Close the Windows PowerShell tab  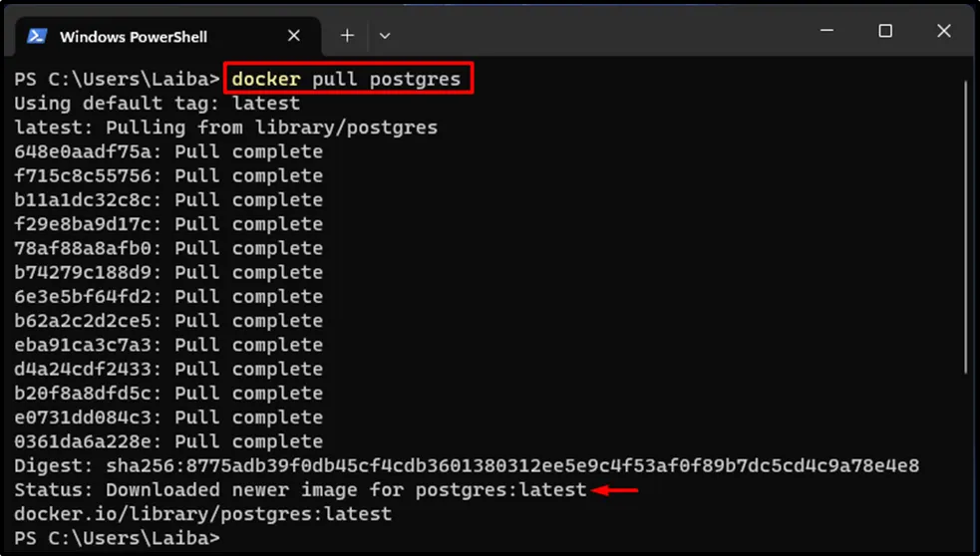[x=294, y=36]
